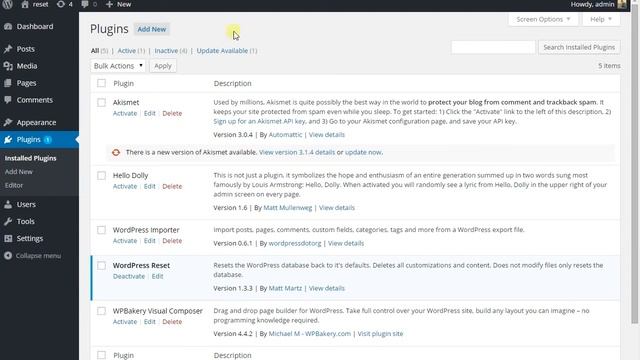Click Search Installed Plugins button
The height and width of the screenshot is (360, 640).
click(579, 47)
